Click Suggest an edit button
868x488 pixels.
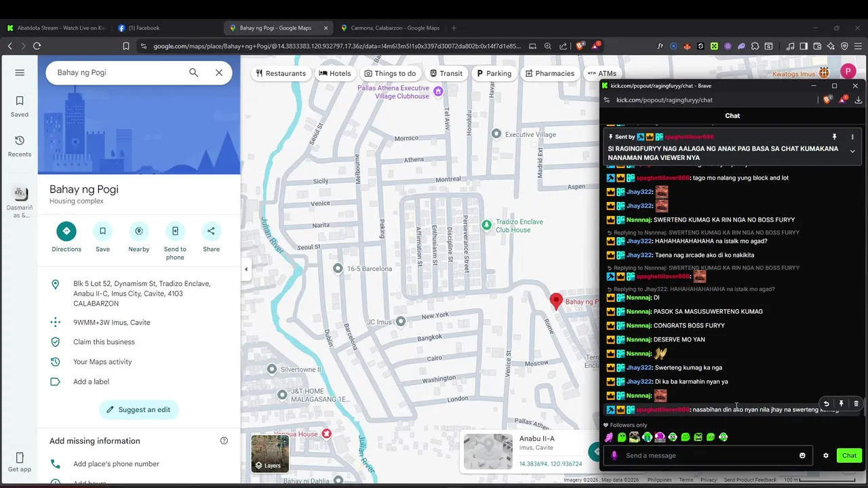point(139,409)
